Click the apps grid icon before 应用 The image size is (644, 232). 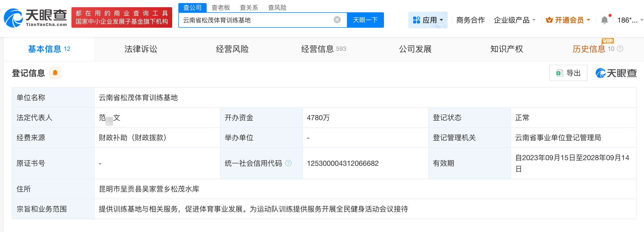click(x=416, y=20)
